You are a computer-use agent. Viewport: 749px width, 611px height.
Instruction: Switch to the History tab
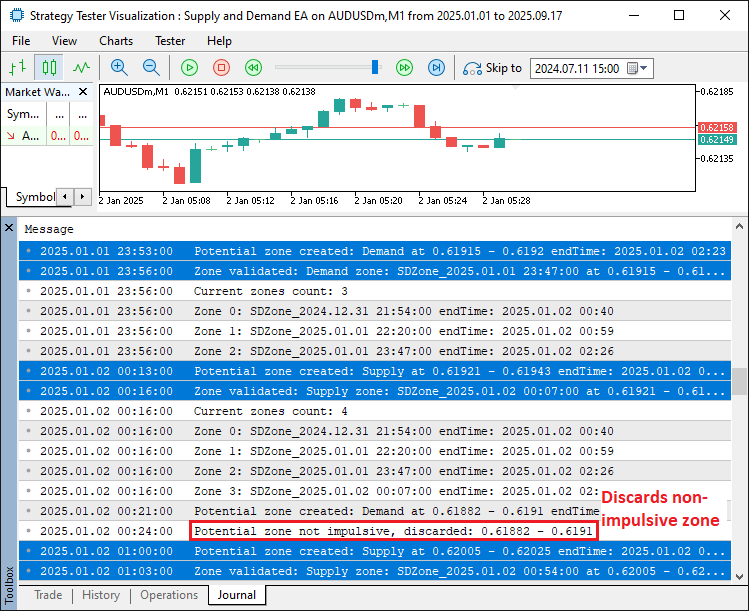click(x=101, y=595)
